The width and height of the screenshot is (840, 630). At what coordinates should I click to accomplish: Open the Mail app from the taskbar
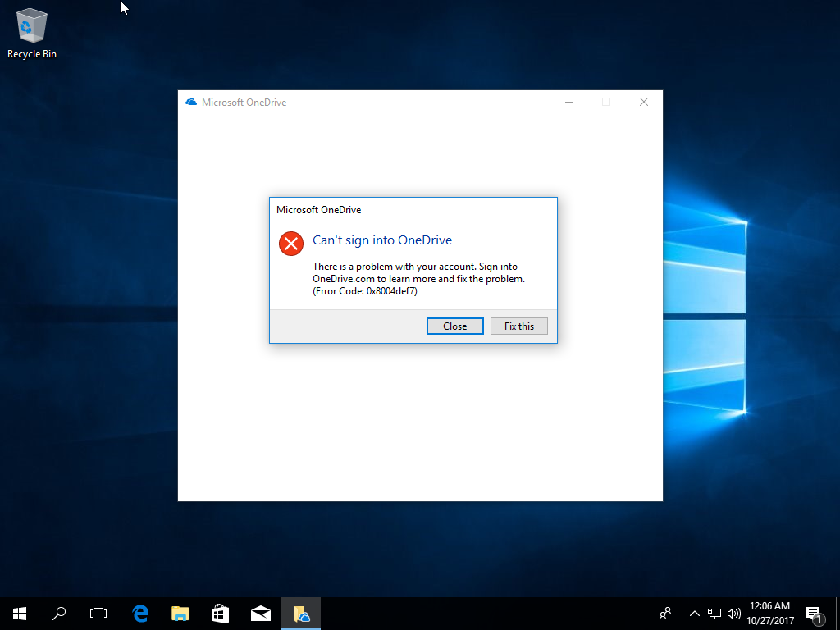260,614
